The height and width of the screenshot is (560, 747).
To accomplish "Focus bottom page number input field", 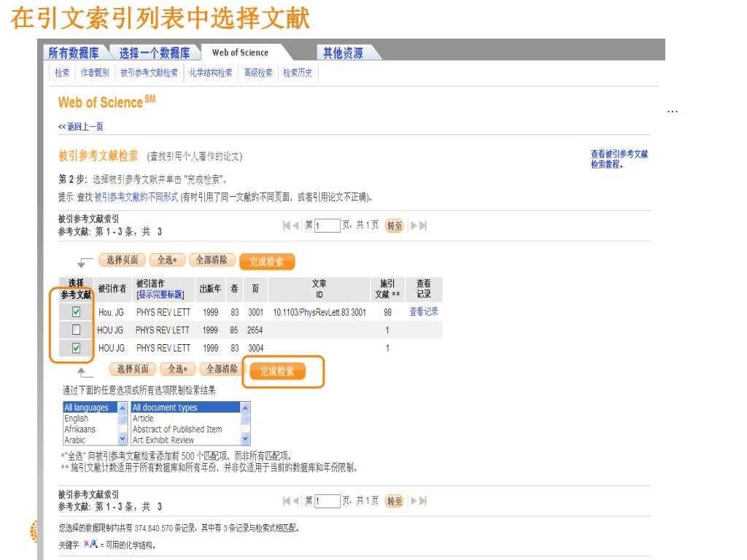I will tap(328, 501).
